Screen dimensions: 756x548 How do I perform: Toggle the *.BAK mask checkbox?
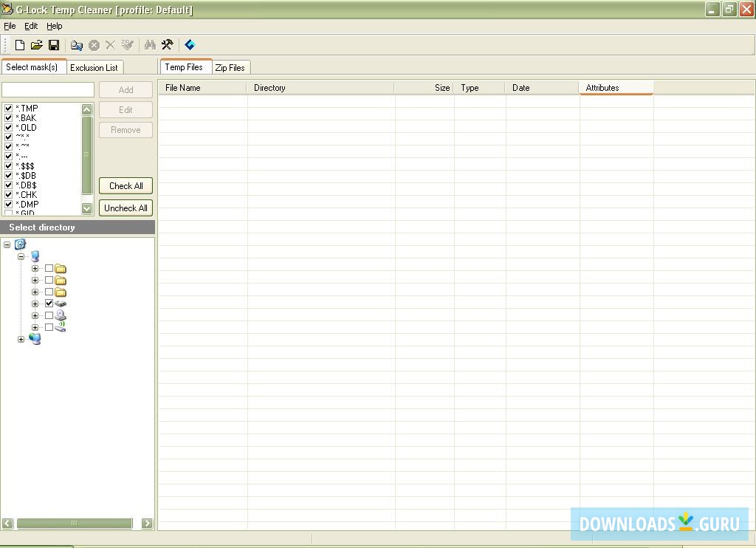point(9,118)
